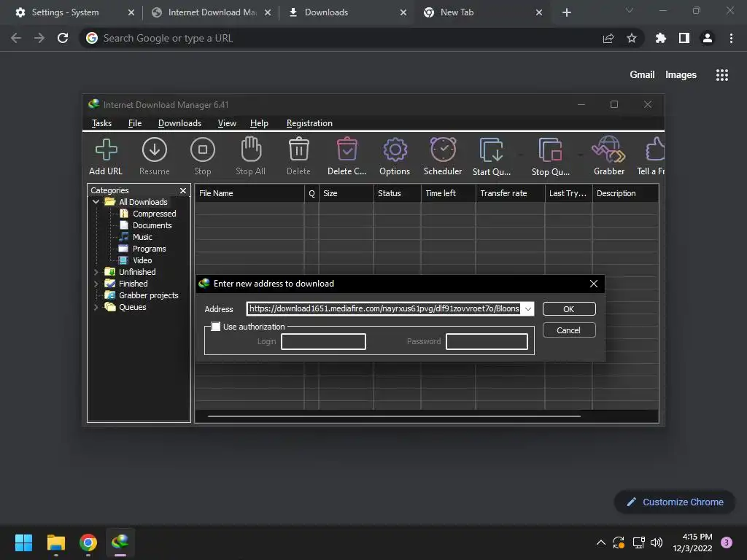Sort by File Name column header
Viewport: 747px width, 560px height.
249,193
